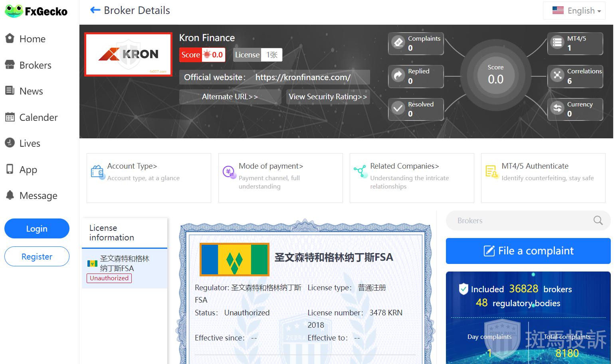
Task: Click the Currency exchange icon
Action: tap(557, 108)
